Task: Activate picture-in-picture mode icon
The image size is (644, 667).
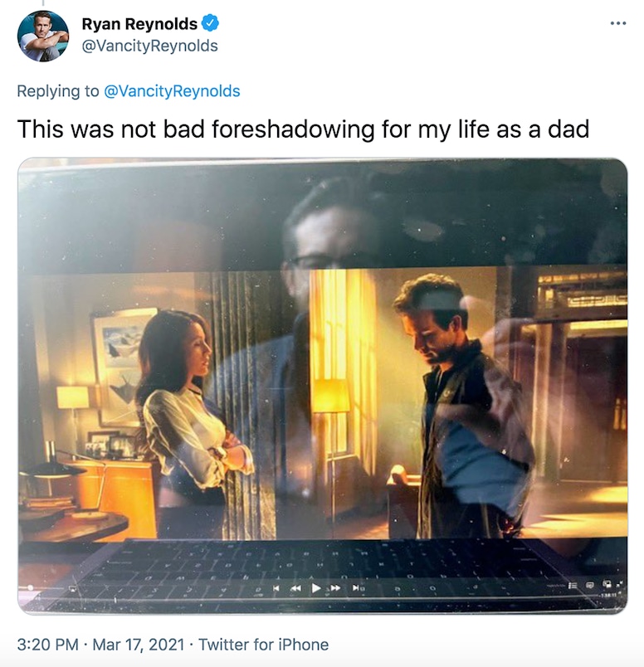Action: [x=605, y=586]
